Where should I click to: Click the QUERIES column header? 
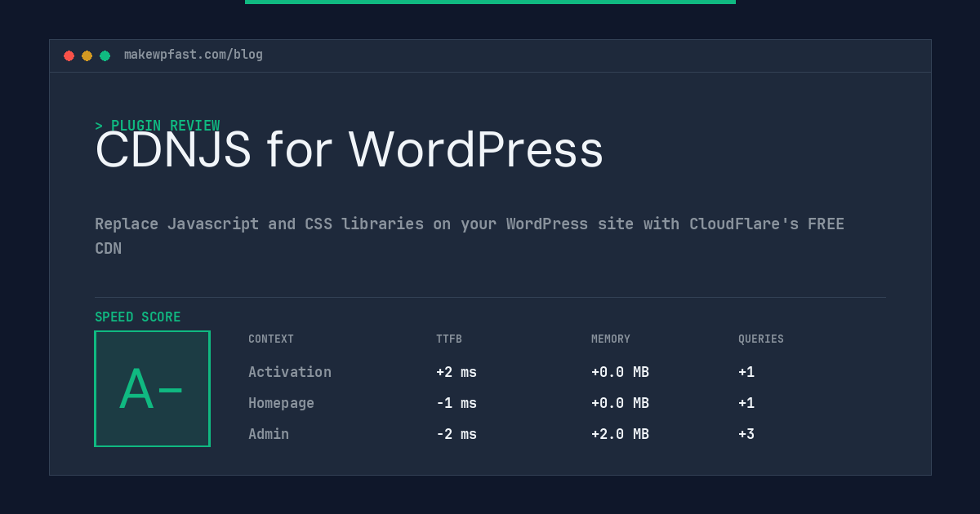point(761,339)
